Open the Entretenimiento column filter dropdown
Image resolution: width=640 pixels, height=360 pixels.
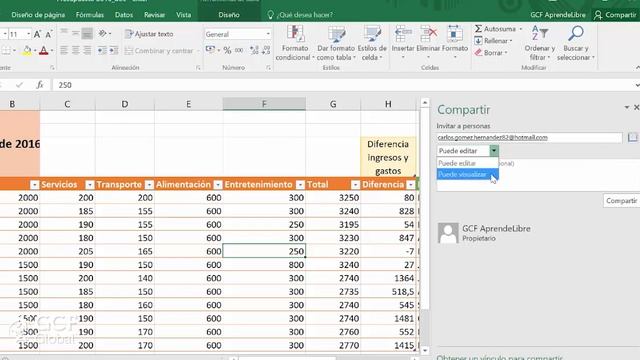coord(300,185)
